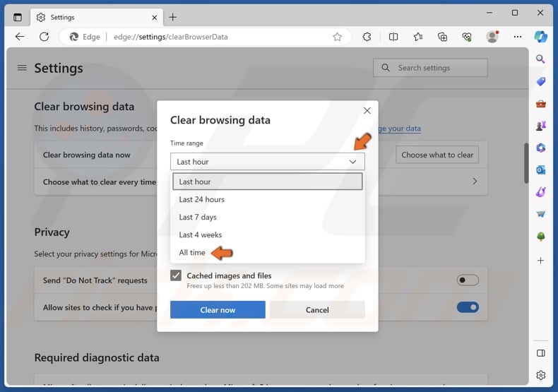Select All time from the list
This screenshot has height=392, width=558.
tap(192, 253)
